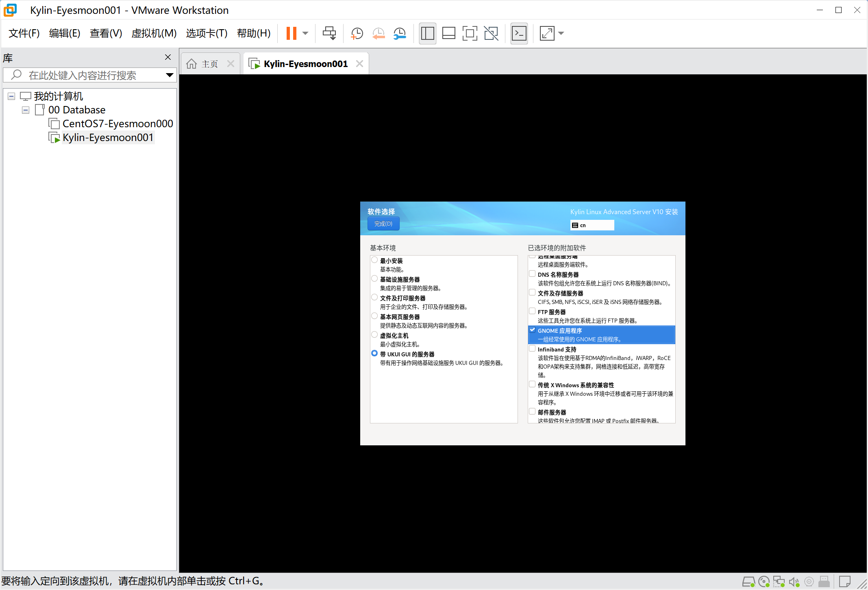868x590 pixels.
Task: Revert VM to previous snapshot
Action: coord(379,33)
